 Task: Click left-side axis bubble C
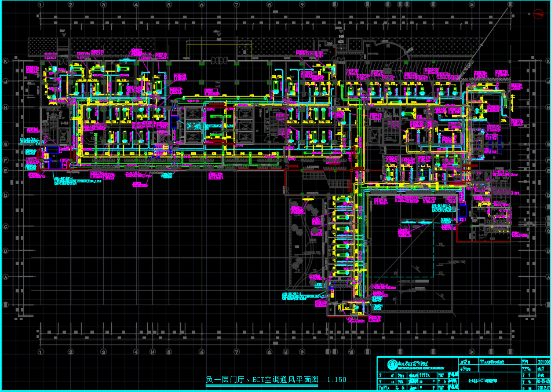click(x=5, y=227)
